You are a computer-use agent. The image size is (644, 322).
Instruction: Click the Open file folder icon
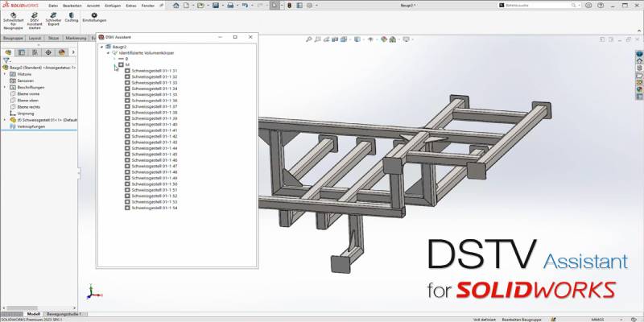[200, 6]
